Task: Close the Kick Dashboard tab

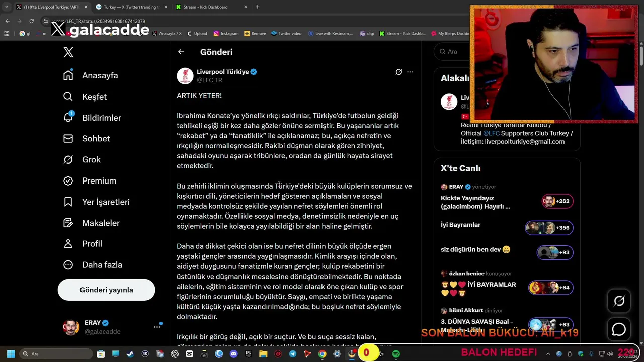Action: [246, 7]
